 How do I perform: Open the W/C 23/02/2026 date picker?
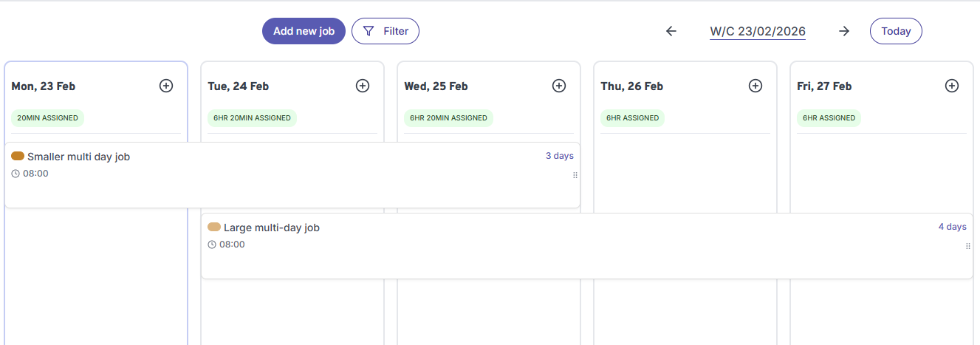tap(758, 31)
